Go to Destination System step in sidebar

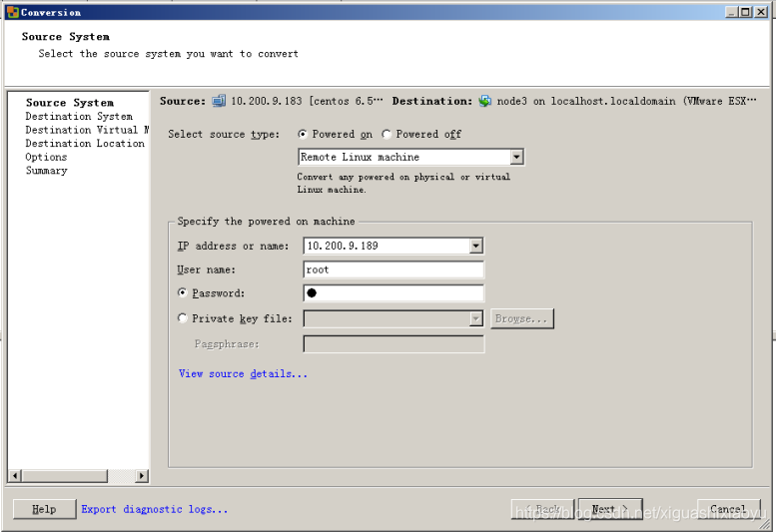click(x=79, y=116)
